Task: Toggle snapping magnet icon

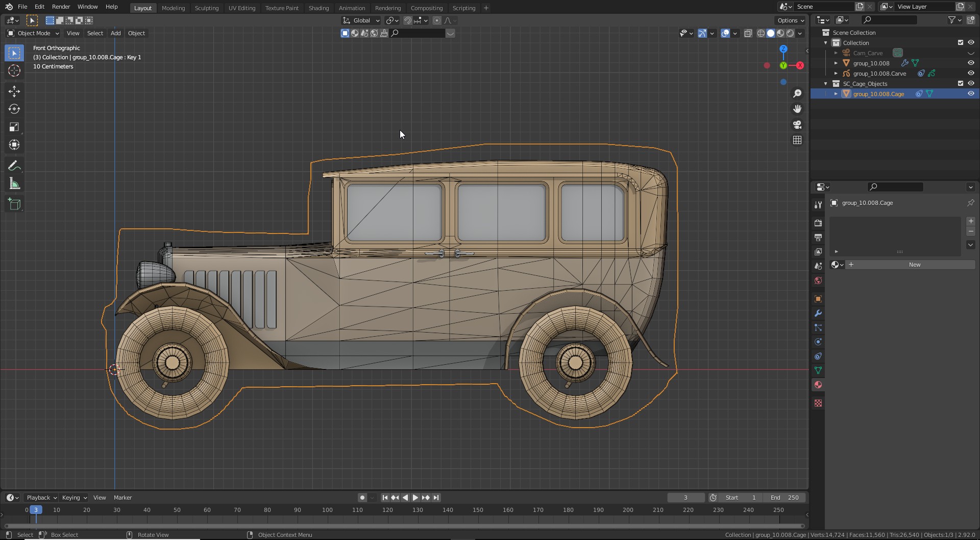Action: [x=407, y=20]
